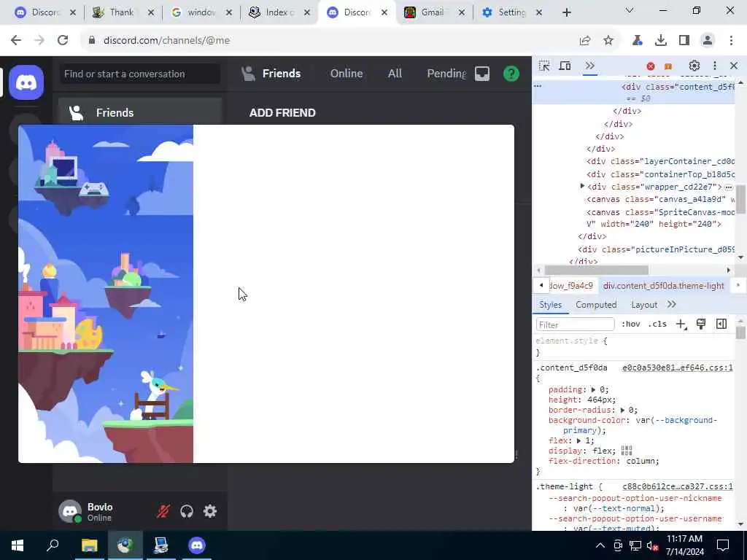This screenshot has width=747, height=560.
Task: Switch to the Online friends tab
Action: coord(347,74)
